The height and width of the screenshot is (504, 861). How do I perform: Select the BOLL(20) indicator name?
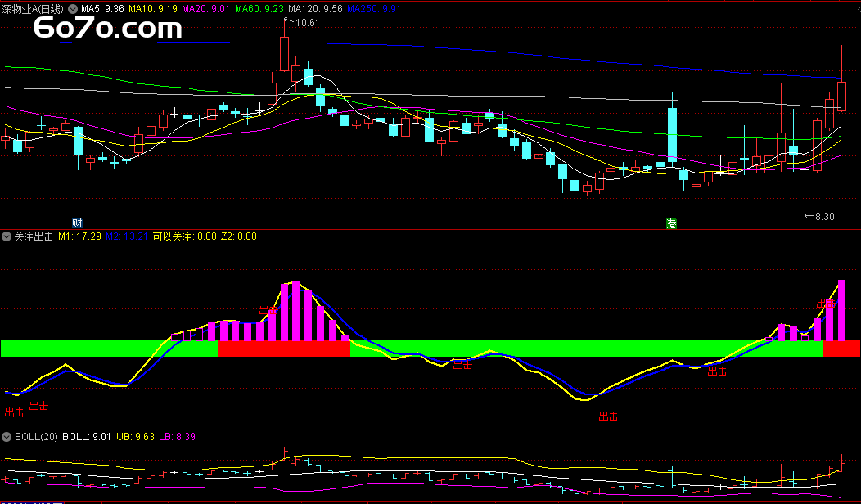point(36,437)
